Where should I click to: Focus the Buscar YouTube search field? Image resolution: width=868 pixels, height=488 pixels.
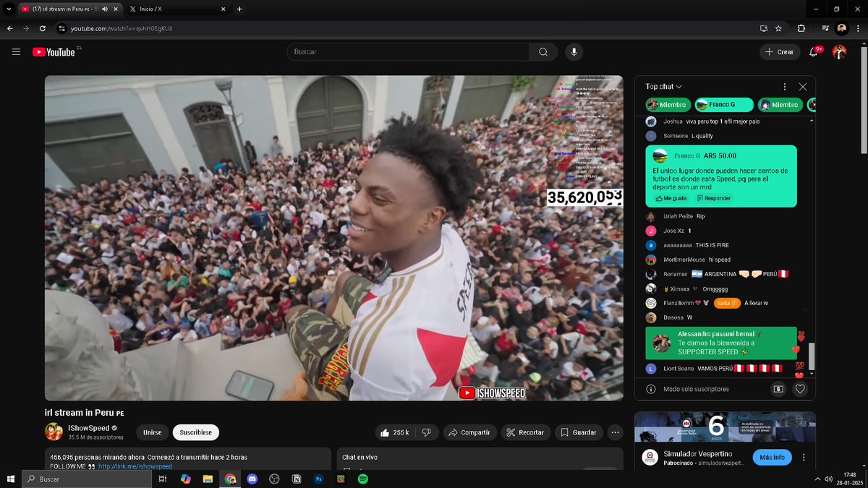[408, 52]
